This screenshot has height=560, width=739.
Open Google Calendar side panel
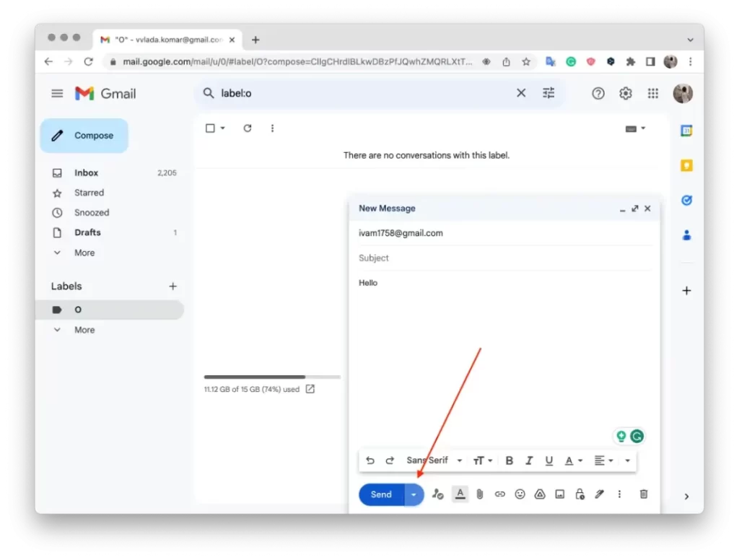(x=687, y=131)
